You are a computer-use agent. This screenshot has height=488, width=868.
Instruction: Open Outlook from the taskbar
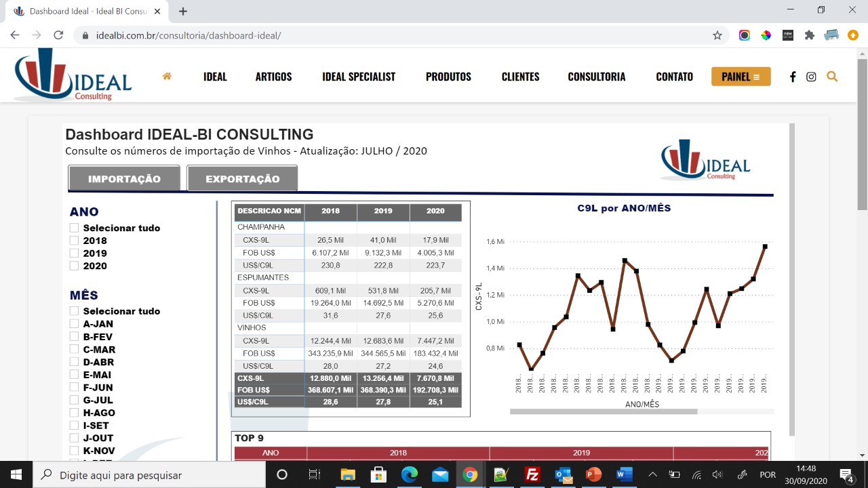(563, 474)
